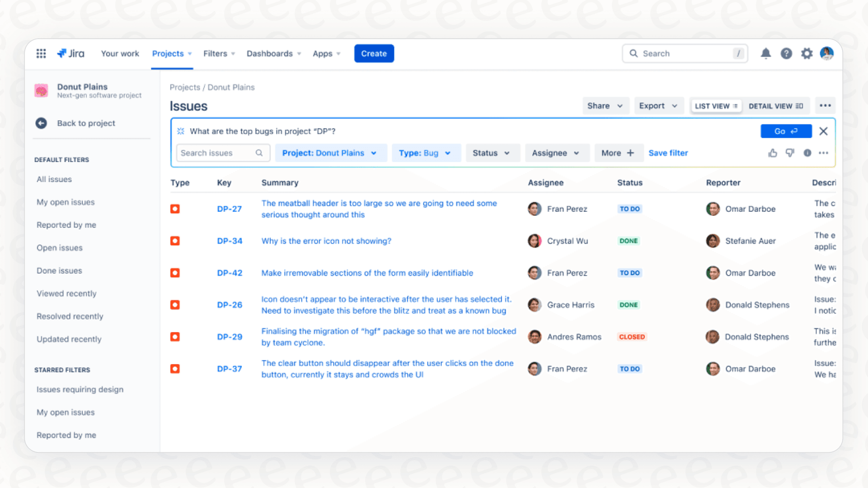The image size is (868, 488).
Task: Click the Back to project arrow icon
Action: click(x=41, y=123)
